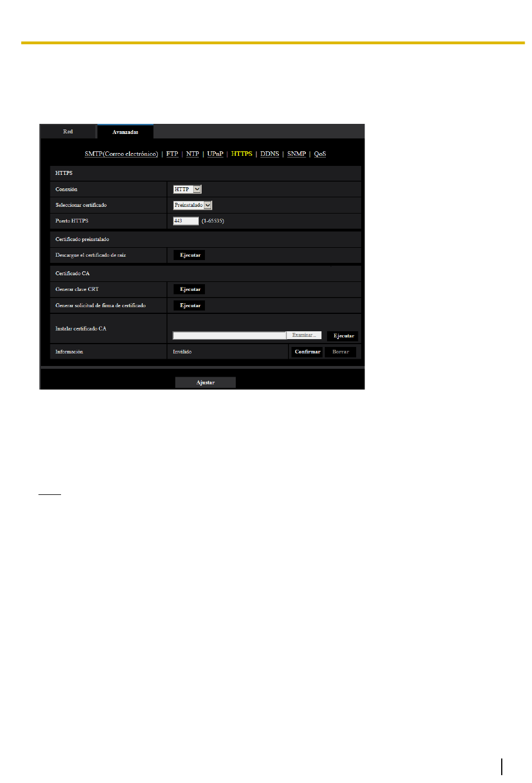The width and height of the screenshot is (532, 783).
Task: Open the QoS settings link
Action: coord(320,154)
